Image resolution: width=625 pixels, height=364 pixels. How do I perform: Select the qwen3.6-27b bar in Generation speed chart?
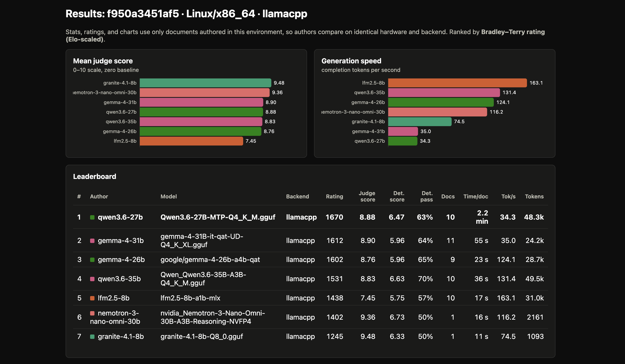pos(403,141)
